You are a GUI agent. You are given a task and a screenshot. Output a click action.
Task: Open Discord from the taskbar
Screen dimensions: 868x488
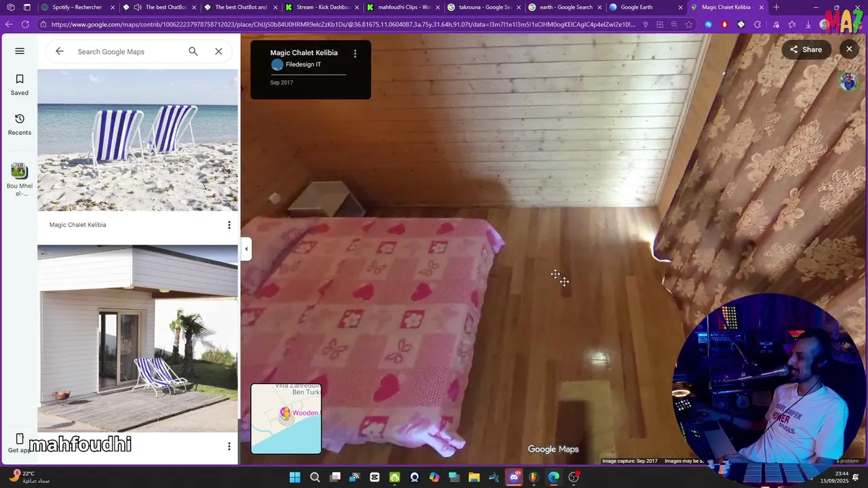(x=514, y=477)
